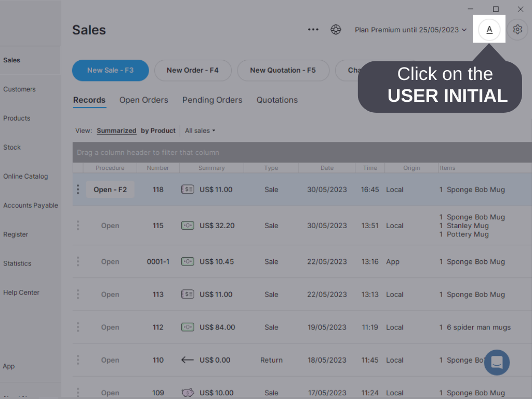
Task: Switch to the Quotations tab
Action: click(x=277, y=100)
